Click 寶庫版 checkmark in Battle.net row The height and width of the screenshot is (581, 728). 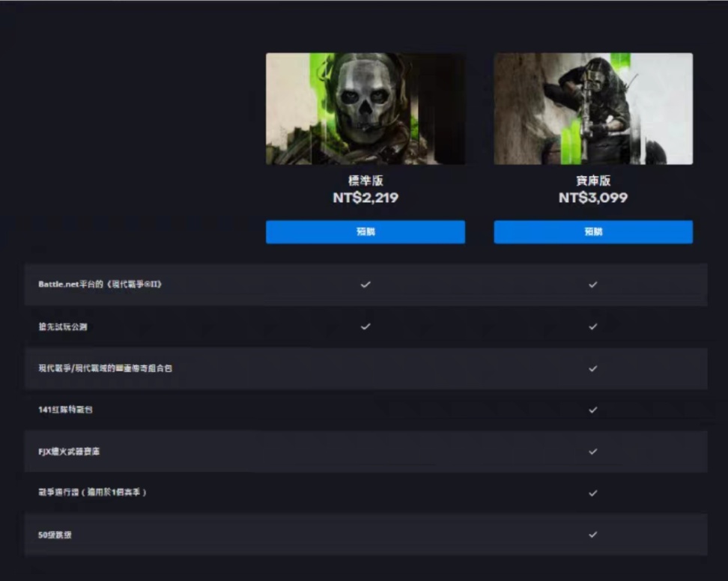point(593,285)
